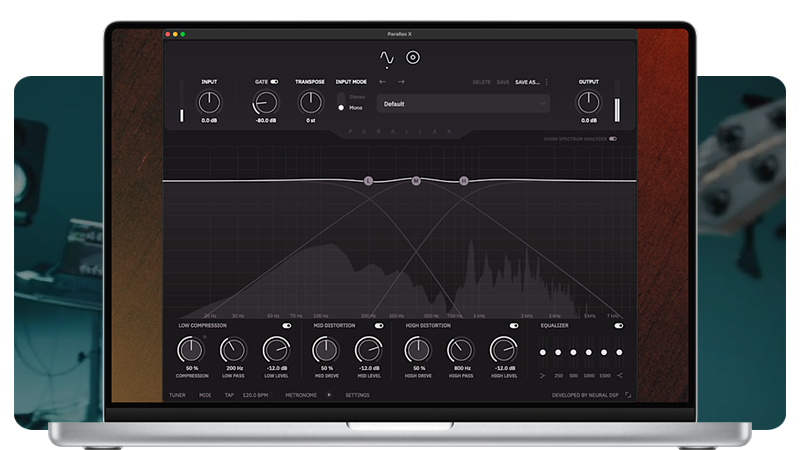Viewport: 800px width, 450px height.
Task: Select the H high band node
Action: [464, 181]
